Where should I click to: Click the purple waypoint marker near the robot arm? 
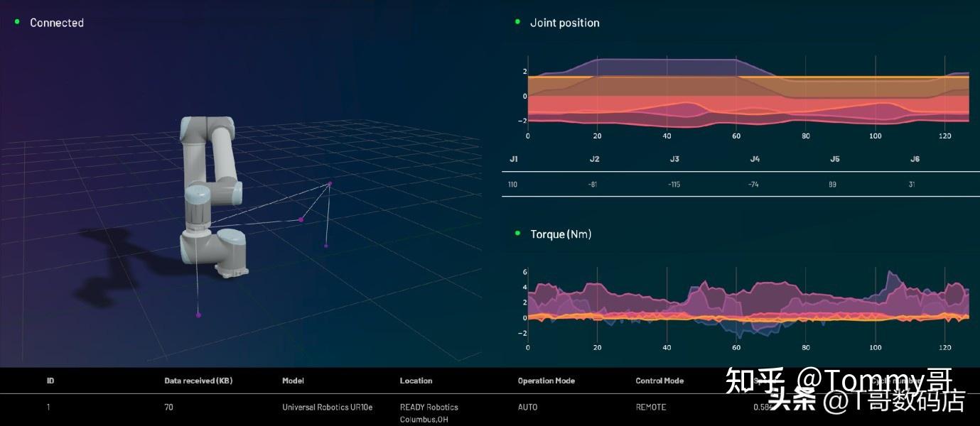click(301, 218)
